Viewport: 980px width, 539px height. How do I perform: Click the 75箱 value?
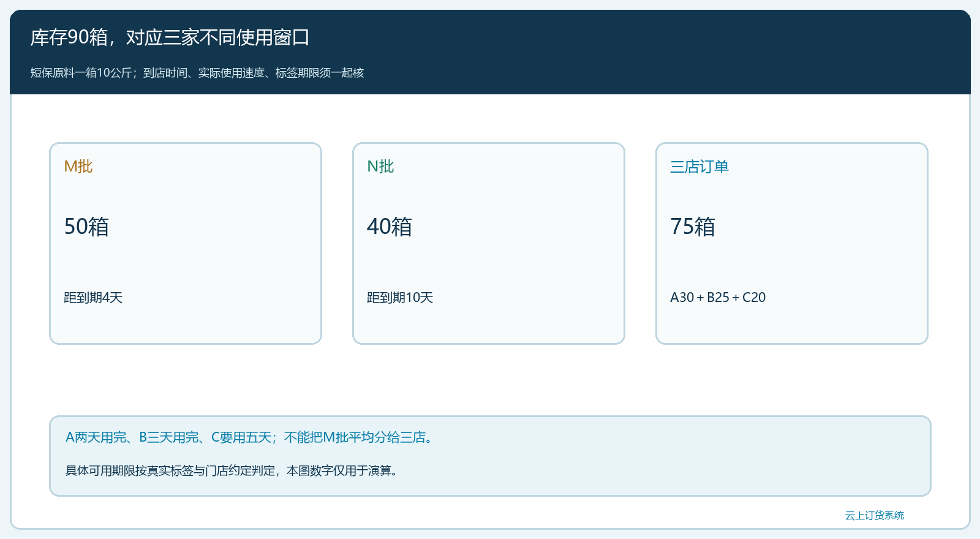tap(693, 227)
